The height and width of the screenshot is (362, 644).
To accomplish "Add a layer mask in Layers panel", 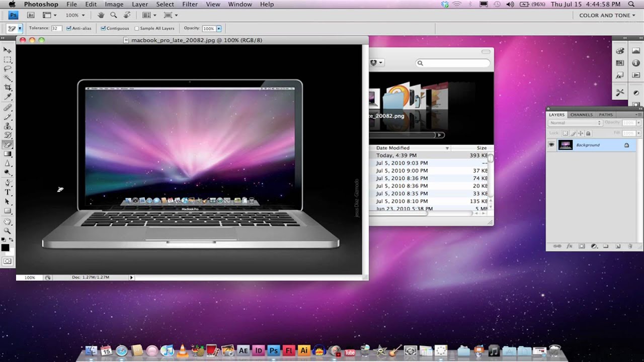I will (x=582, y=246).
